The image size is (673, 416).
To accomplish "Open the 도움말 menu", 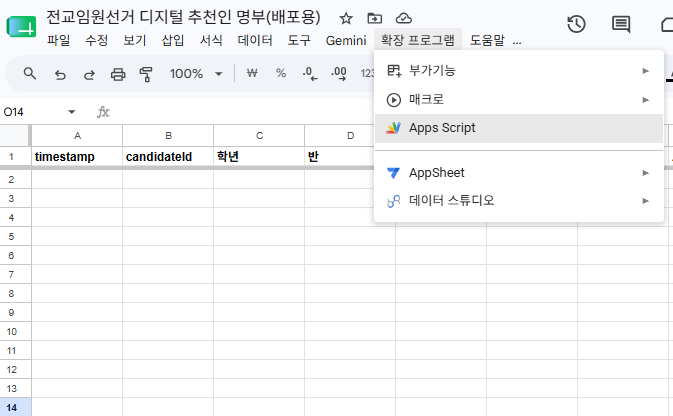I will (487, 40).
